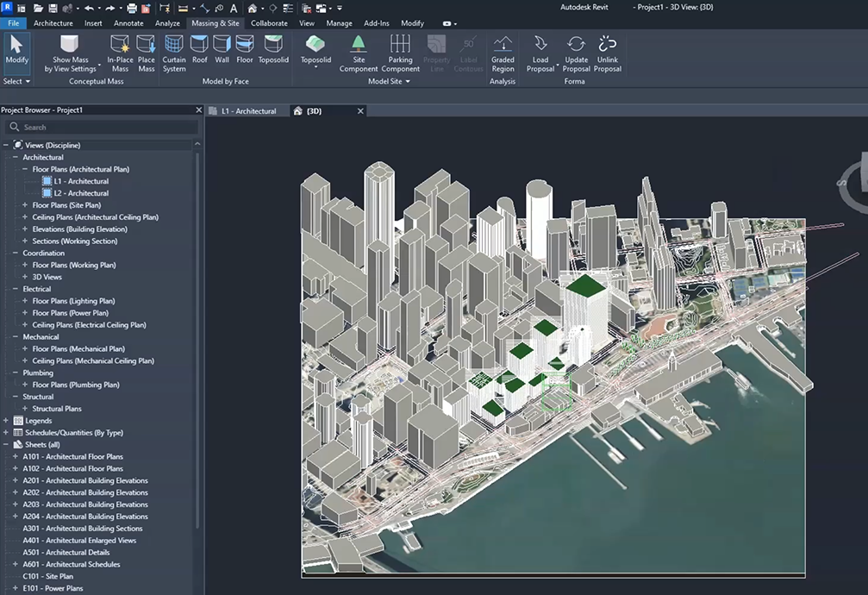Click the Default 3D View house icon
This screenshot has height=595, width=868.
click(252, 8)
